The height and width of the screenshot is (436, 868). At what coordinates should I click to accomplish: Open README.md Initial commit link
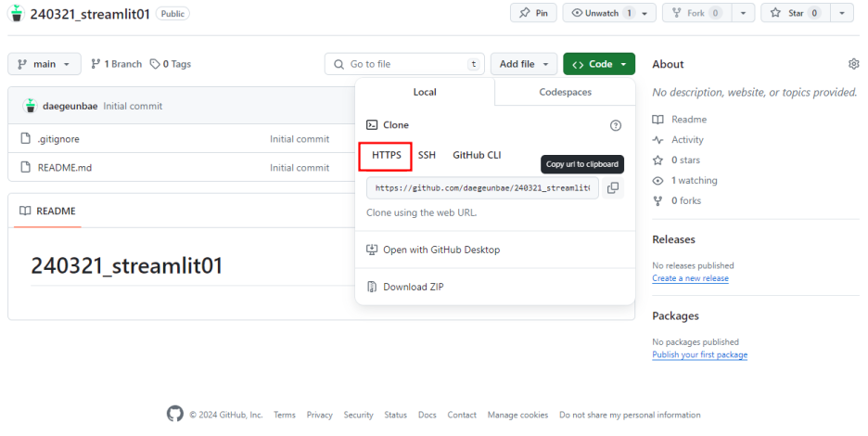pos(300,167)
